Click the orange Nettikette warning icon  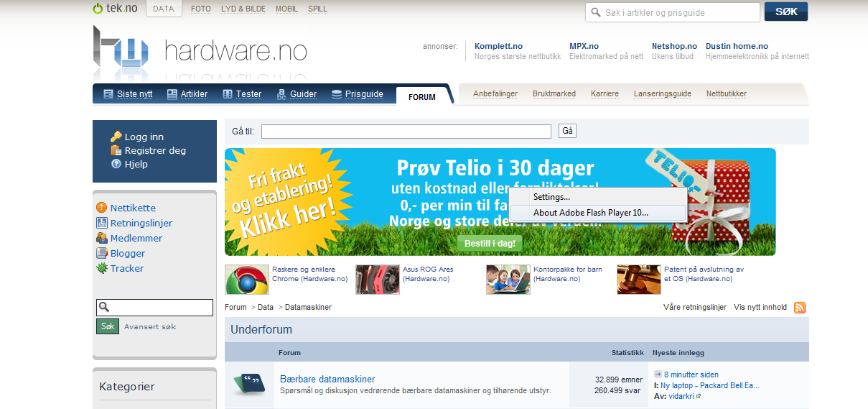tap(102, 208)
